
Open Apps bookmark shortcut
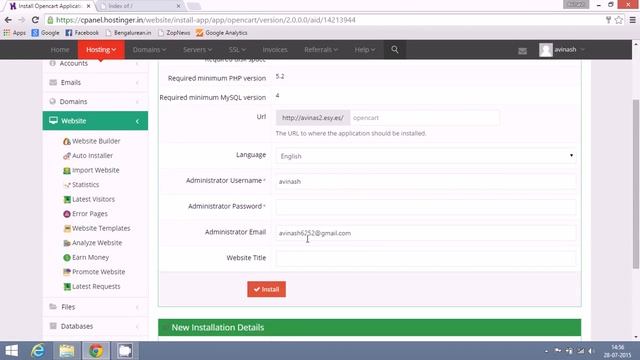coord(14,33)
